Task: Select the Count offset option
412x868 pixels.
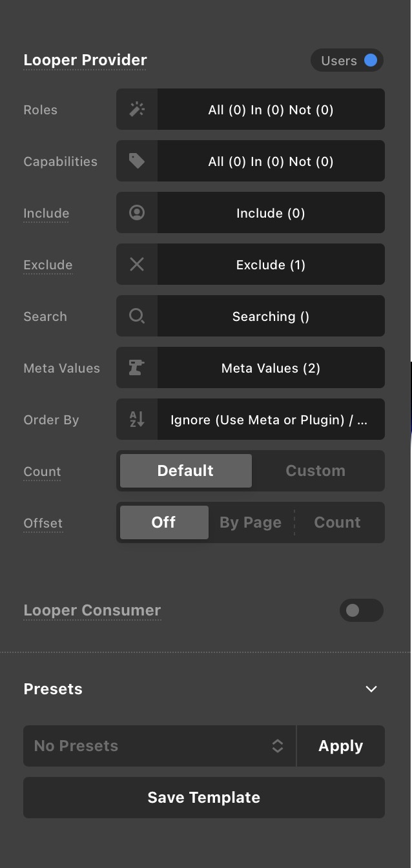Action: 338,522
